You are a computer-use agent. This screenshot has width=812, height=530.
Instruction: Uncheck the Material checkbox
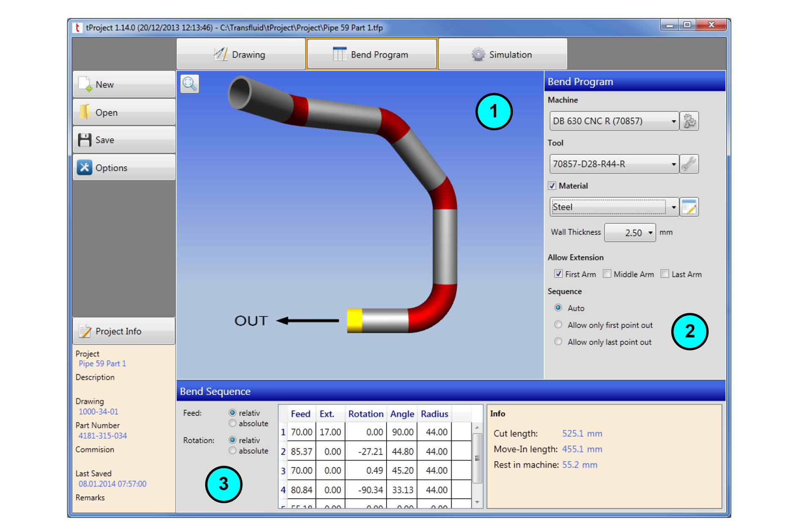click(553, 186)
